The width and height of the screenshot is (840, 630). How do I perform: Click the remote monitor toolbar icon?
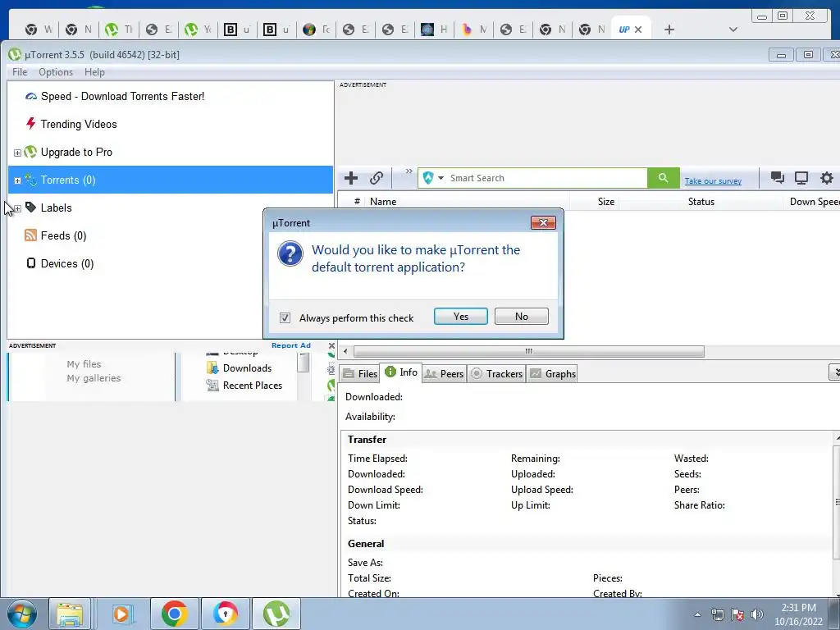tap(801, 178)
